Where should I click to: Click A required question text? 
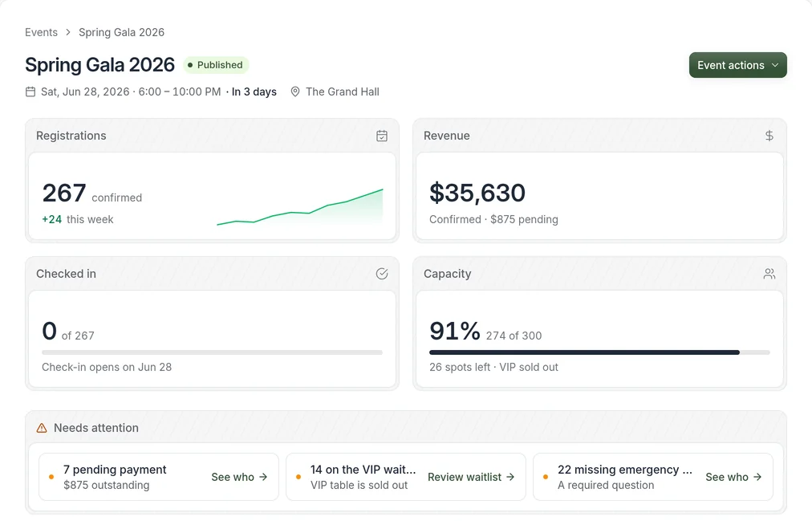point(606,485)
